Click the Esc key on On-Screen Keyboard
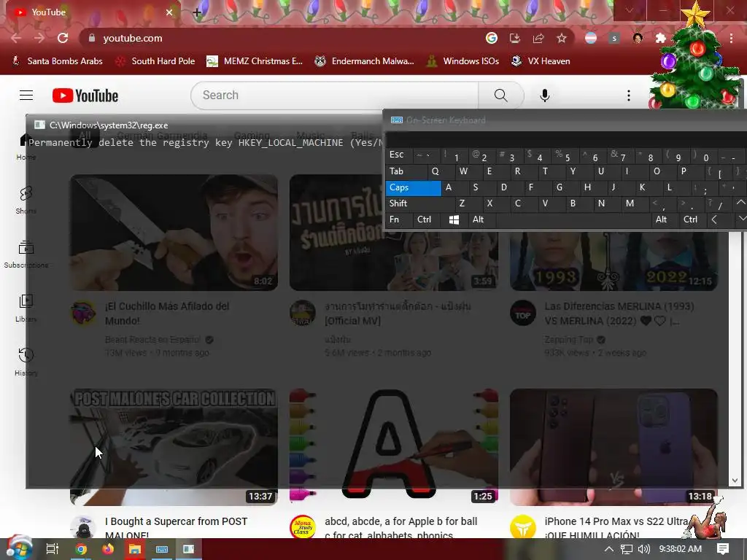The image size is (747, 560). click(x=399, y=155)
